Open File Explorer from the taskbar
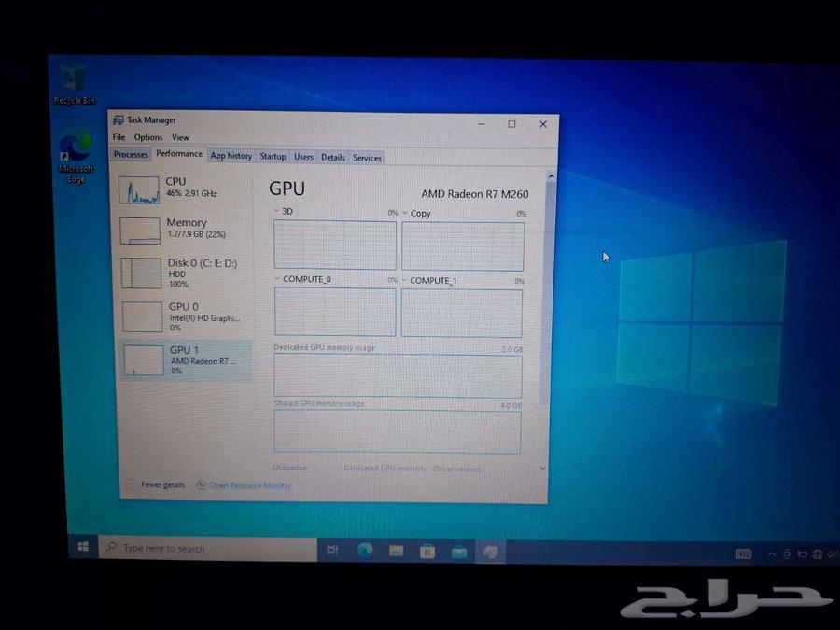The image size is (840, 630). tap(396, 550)
